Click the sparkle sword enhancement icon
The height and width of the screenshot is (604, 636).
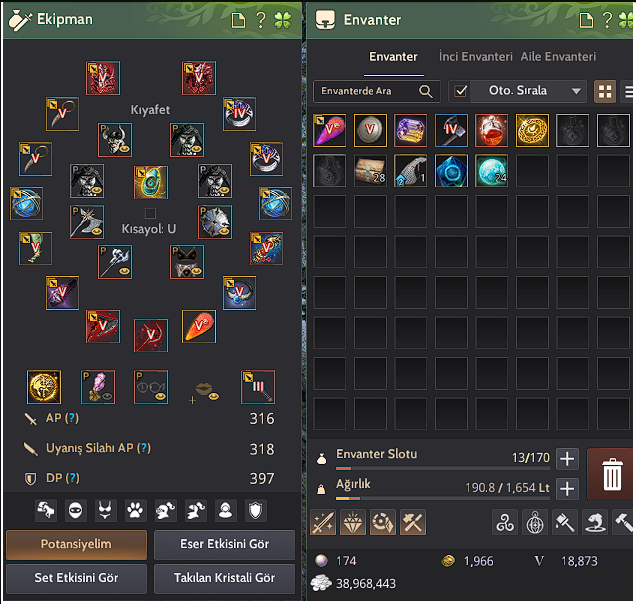coord(323,522)
